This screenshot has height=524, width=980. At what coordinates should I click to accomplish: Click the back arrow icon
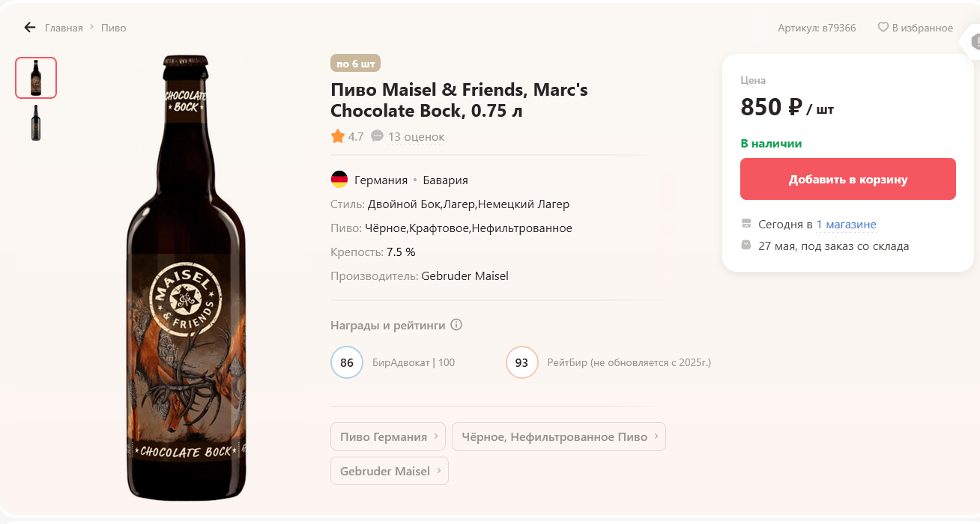(x=30, y=28)
